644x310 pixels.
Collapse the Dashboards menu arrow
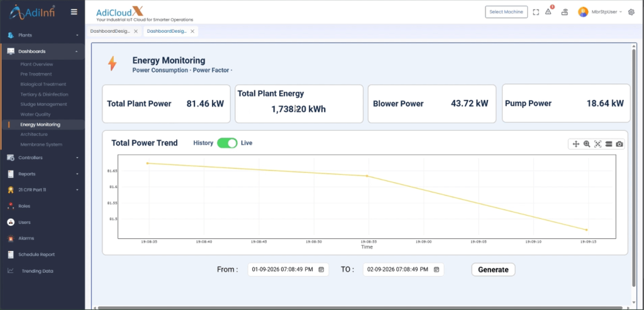[77, 52]
